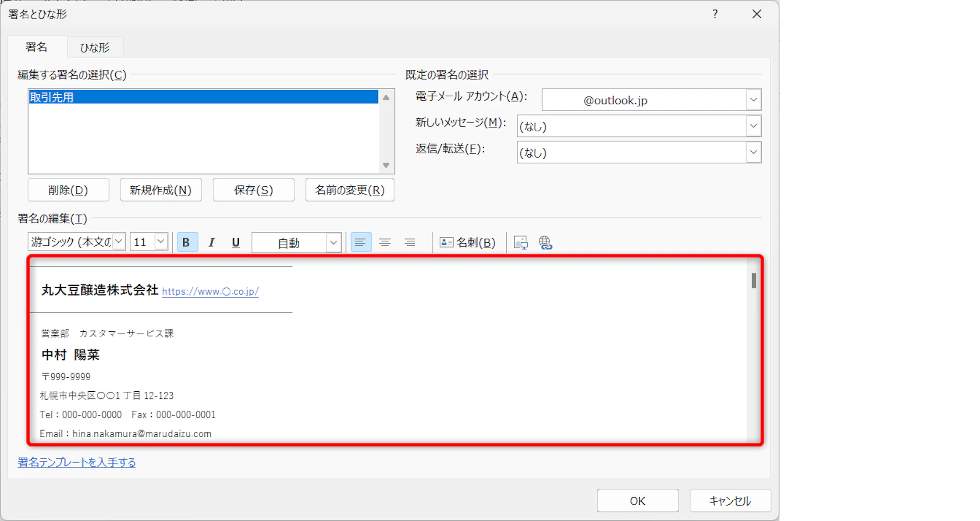The width and height of the screenshot is (980, 521).
Task: Center align signature text
Action: pos(385,242)
